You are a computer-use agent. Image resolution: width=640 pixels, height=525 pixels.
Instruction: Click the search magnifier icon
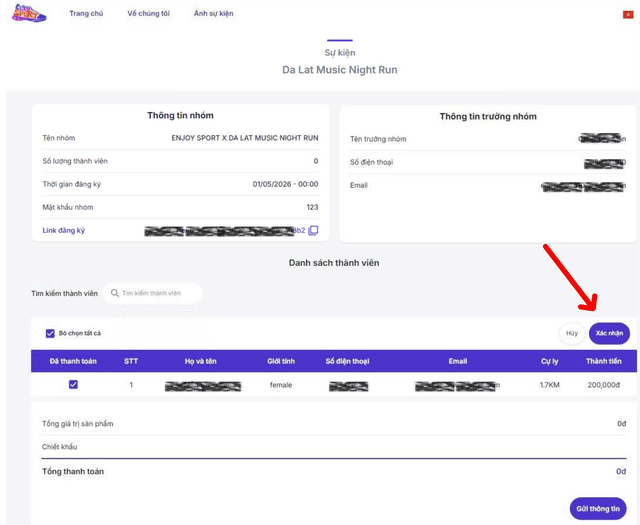pyautogui.click(x=115, y=293)
